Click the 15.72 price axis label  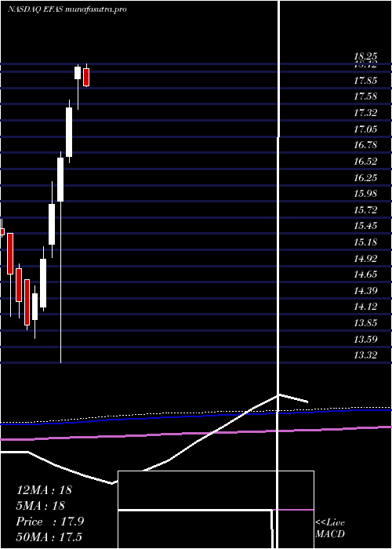point(365,210)
